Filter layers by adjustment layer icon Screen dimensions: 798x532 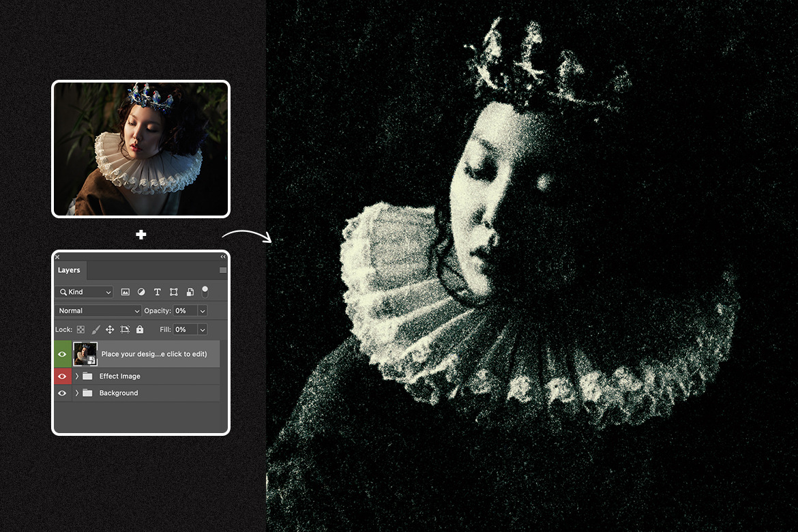141,292
